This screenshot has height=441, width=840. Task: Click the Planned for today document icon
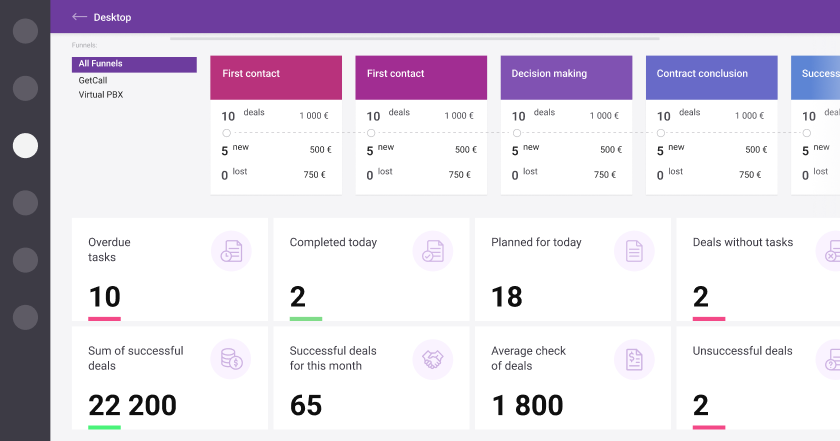point(634,251)
